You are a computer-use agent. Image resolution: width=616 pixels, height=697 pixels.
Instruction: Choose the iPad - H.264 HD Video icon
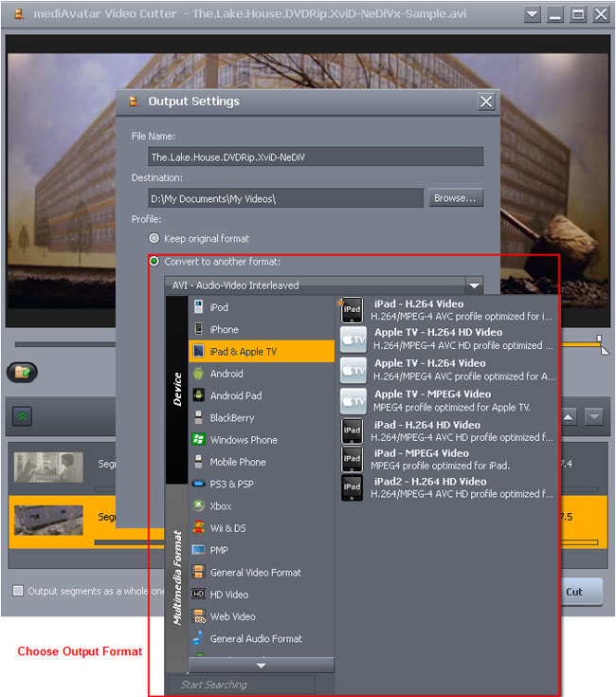352,431
